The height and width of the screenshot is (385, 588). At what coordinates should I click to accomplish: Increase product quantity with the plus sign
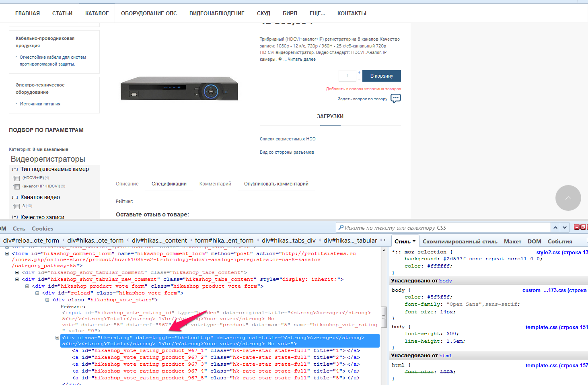pos(359,72)
